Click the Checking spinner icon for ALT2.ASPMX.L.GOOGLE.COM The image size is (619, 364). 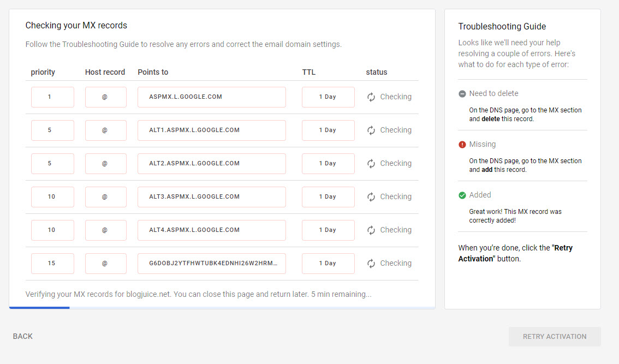point(371,163)
